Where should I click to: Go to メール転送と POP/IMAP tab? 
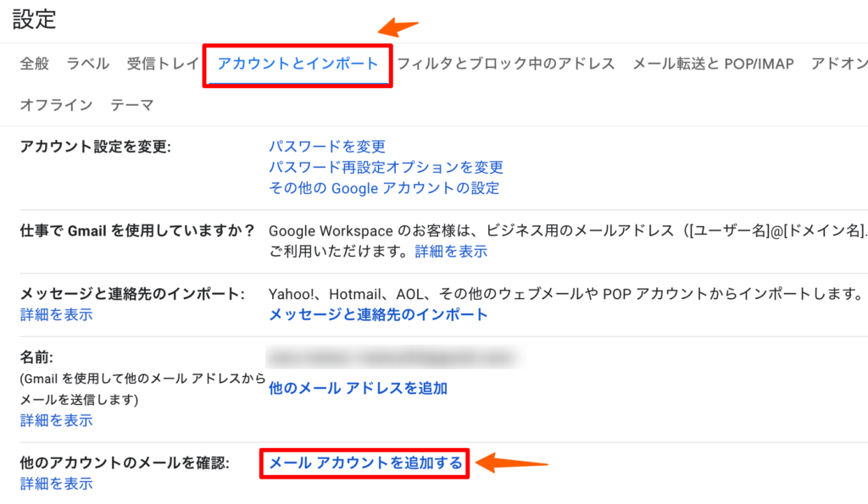tap(713, 64)
